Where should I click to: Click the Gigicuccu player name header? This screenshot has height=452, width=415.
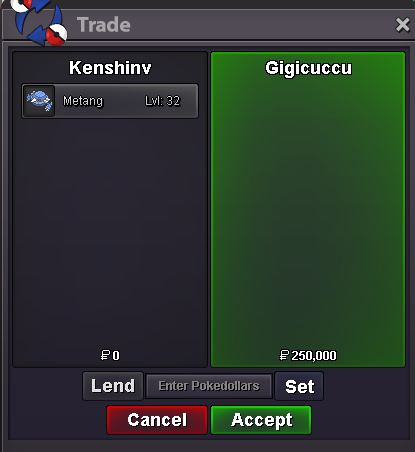308,68
